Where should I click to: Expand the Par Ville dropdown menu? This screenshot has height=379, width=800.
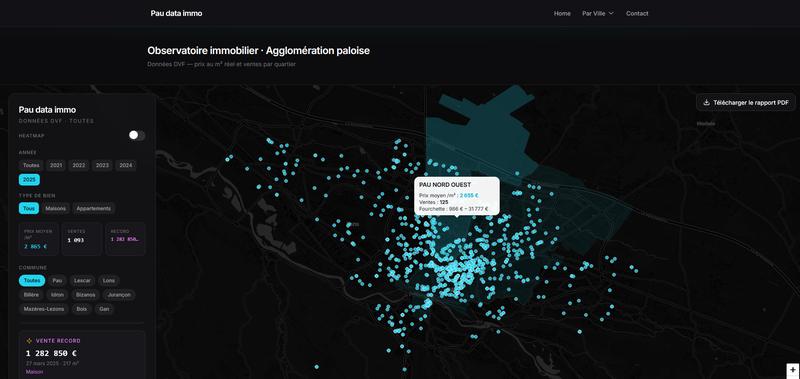coord(598,13)
